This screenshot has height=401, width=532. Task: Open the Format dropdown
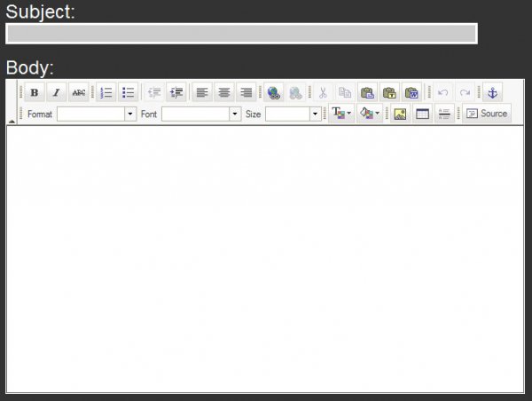97,114
